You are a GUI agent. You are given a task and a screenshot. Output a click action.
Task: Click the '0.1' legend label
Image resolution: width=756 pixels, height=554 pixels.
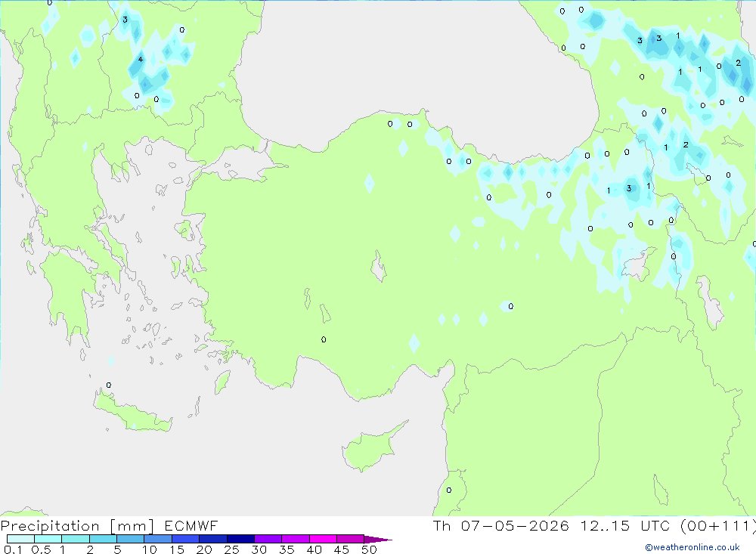[x=13, y=549]
